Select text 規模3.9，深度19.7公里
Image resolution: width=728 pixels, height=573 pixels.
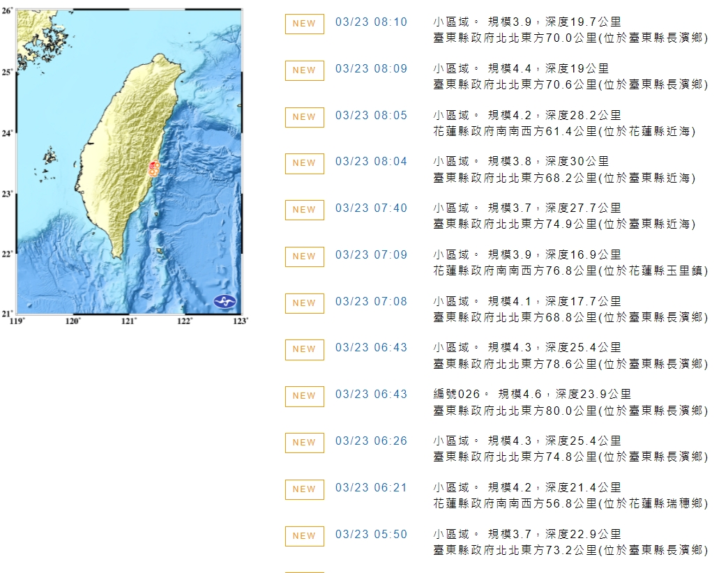(x=554, y=22)
